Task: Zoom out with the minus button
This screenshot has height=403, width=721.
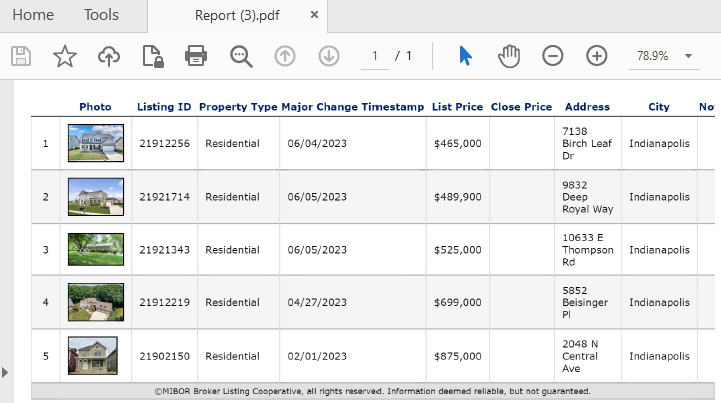Action: [553, 56]
